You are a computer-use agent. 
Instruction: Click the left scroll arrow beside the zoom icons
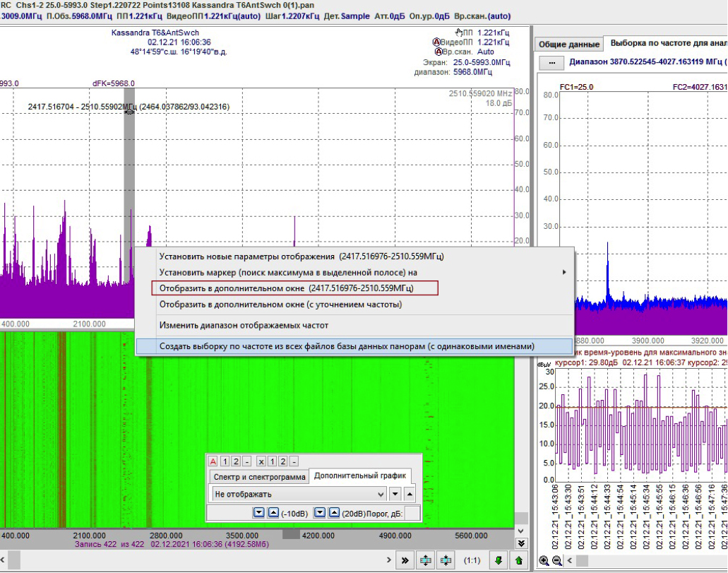click(x=570, y=560)
